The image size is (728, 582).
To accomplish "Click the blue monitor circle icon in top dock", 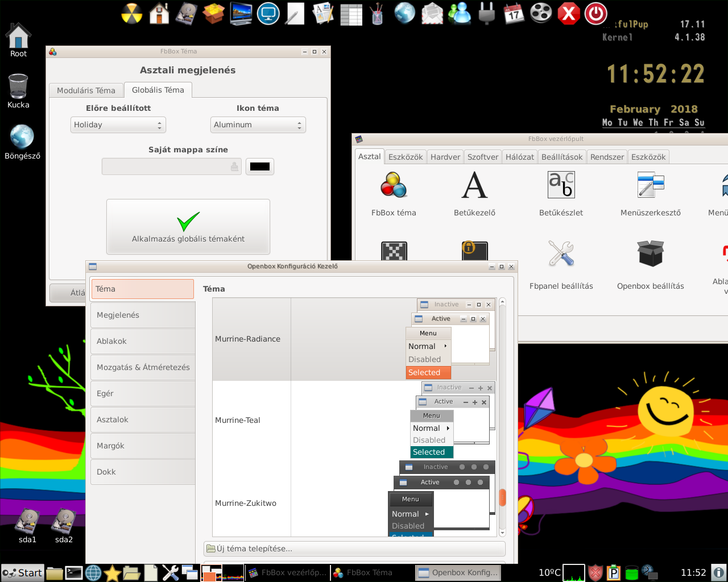I will [268, 13].
